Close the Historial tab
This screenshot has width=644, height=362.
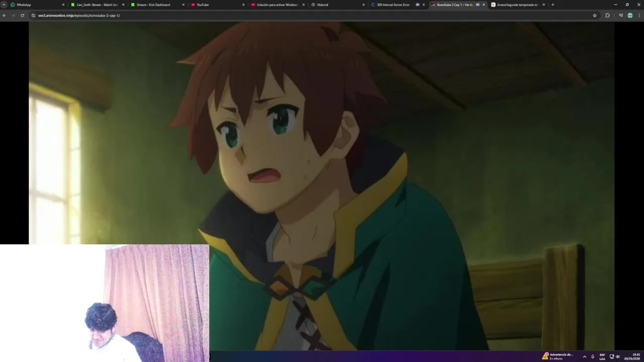coord(363,5)
